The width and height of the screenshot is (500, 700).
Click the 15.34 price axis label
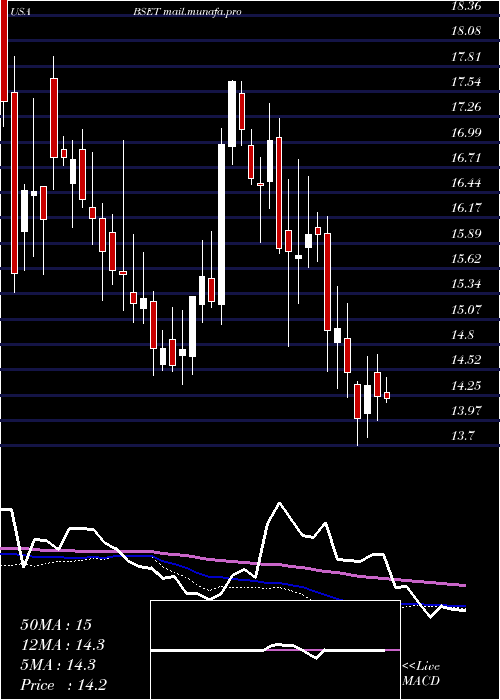coord(467,284)
